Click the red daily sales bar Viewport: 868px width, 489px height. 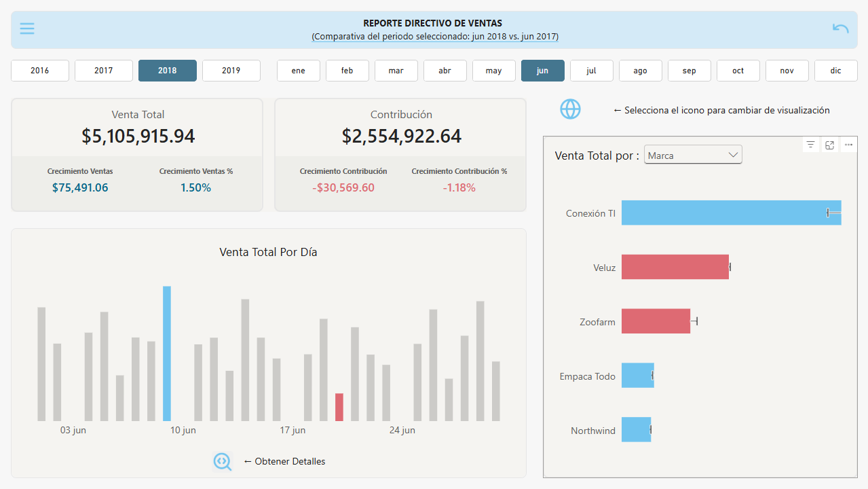[x=339, y=407]
